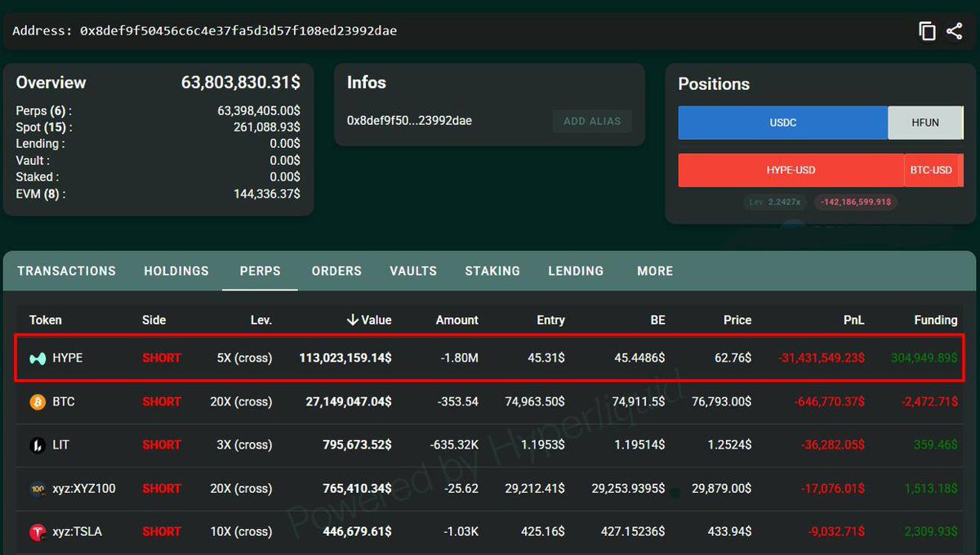Click the xyz:XYZ100 token icon
This screenshot has height=555, width=980.
(x=38, y=488)
